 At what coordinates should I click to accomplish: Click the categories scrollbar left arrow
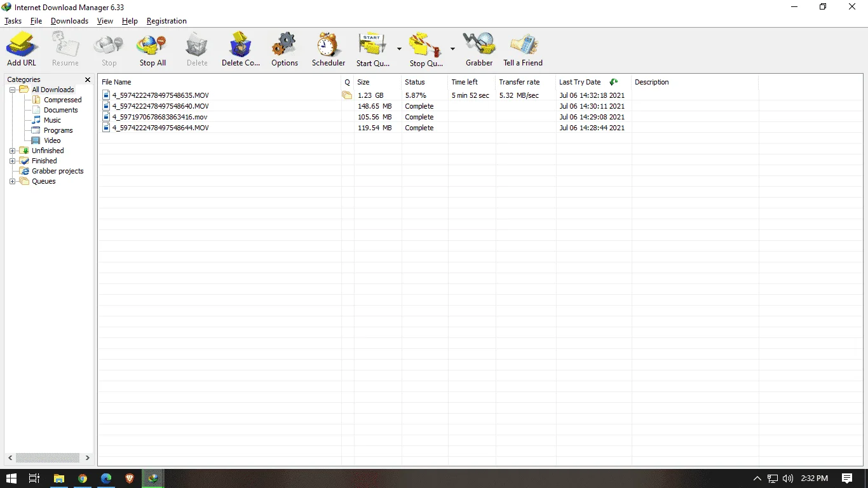pyautogui.click(x=10, y=457)
